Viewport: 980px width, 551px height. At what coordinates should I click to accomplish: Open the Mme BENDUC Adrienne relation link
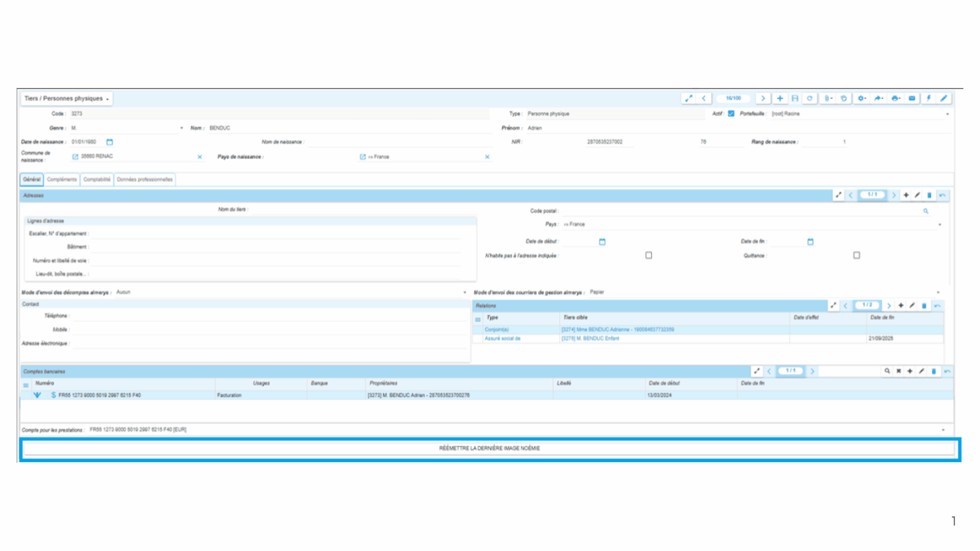[x=617, y=330]
